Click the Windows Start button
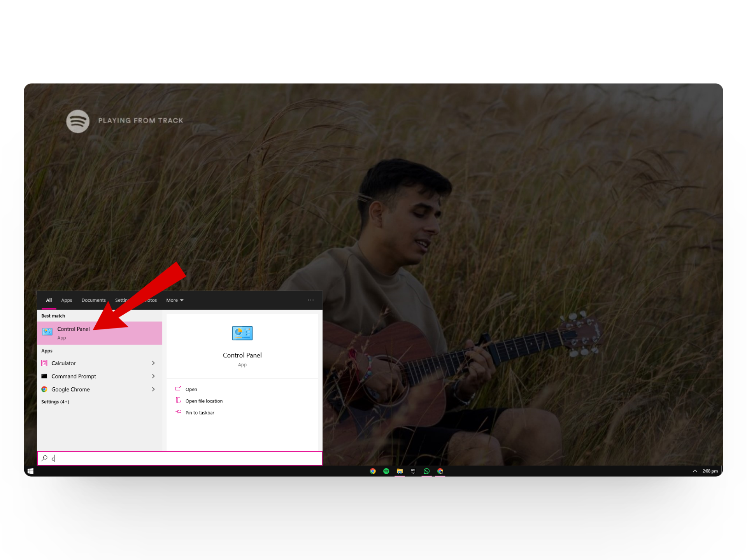The height and width of the screenshot is (560, 747). point(30,471)
